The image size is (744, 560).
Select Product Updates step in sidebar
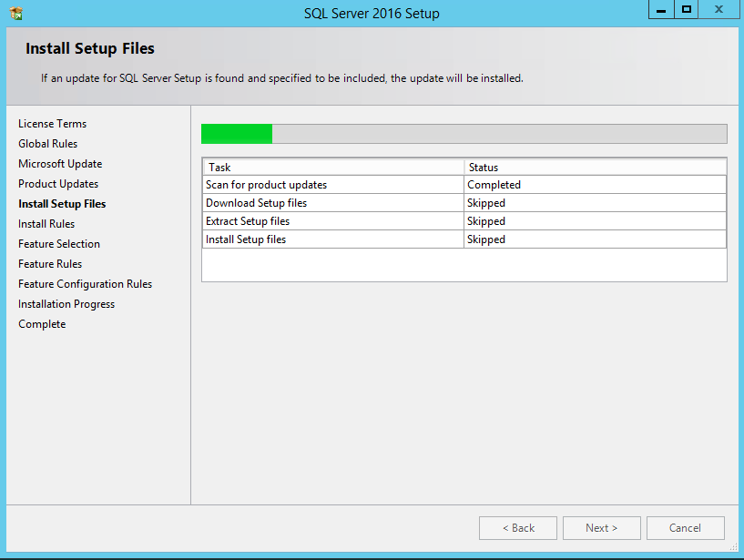pyautogui.click(x=58, y=184)
